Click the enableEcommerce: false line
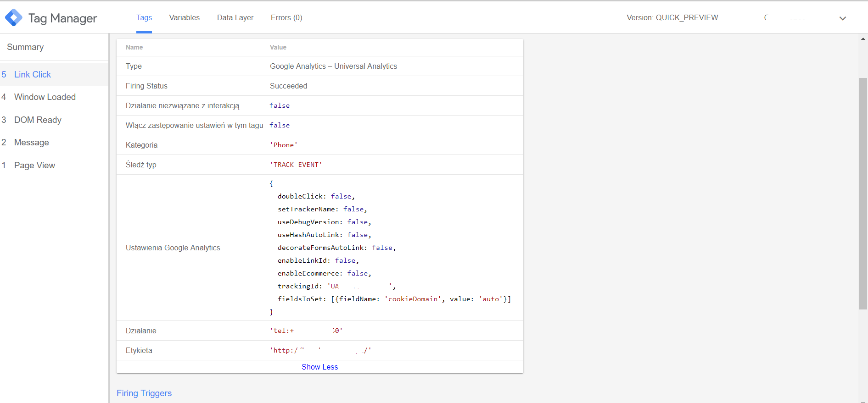The image size is (868, 403). click(x=325, y=273)
